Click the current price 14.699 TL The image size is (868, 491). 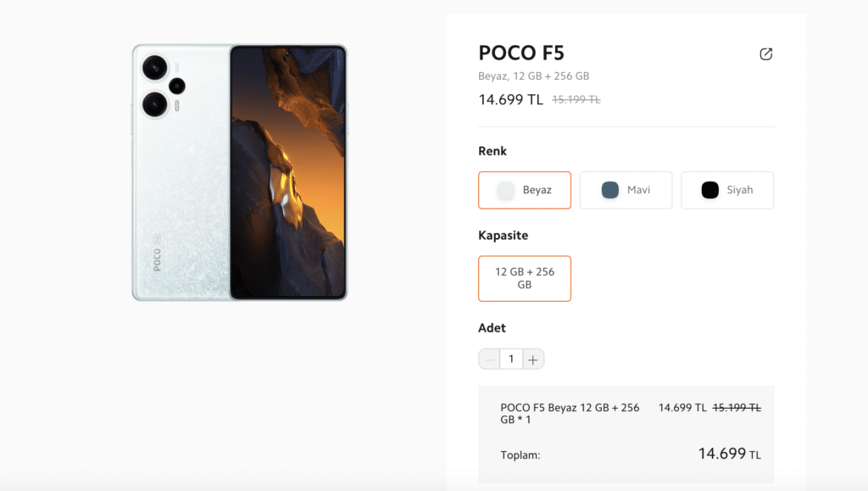click(509, 98)
